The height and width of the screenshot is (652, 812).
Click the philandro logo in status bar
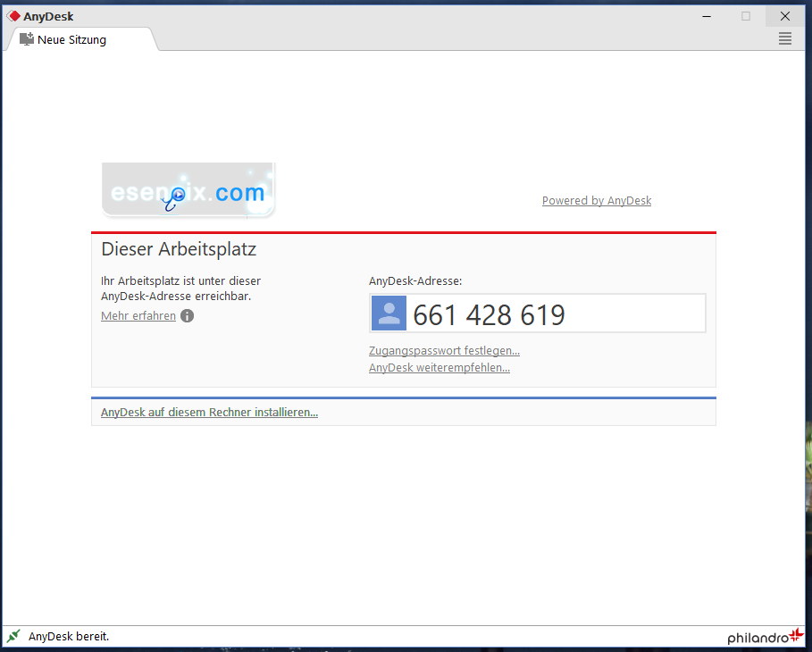(766, 636)
